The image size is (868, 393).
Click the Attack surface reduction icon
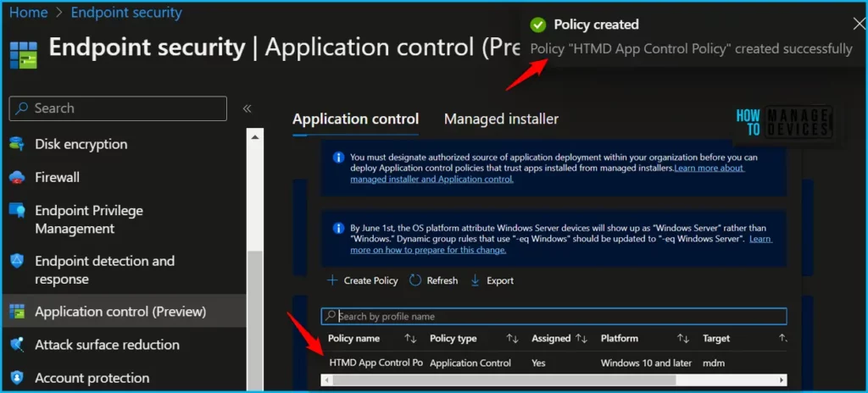point(17,345)
